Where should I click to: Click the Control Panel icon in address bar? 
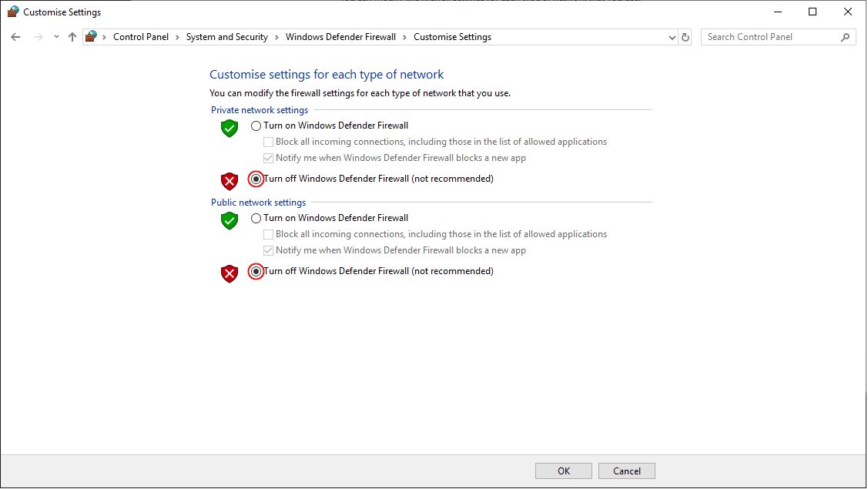tap(92, 37)
